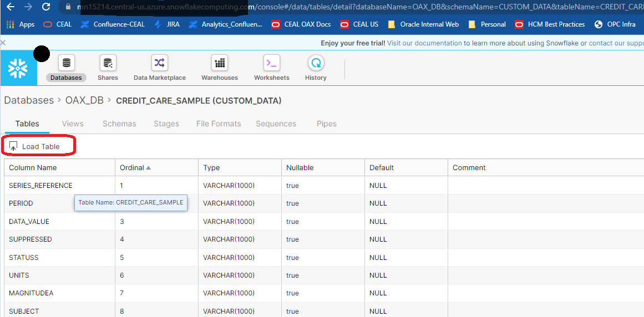Screen dimensions: 644x317
Task: Close the free trial banner
Action: pyautogui.click(x=3, y=43)
